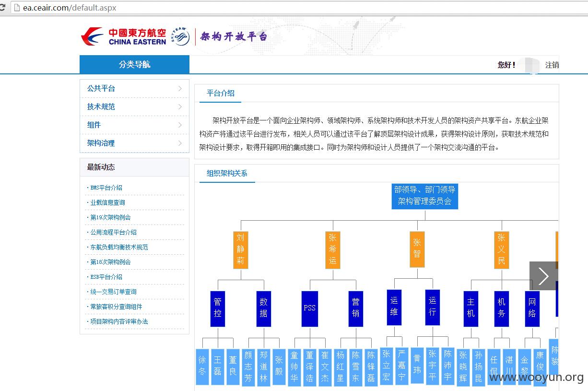Screen dimensions: 588x391
Task: Open the 第18次架构例会 news link
Action: [110, 262]
